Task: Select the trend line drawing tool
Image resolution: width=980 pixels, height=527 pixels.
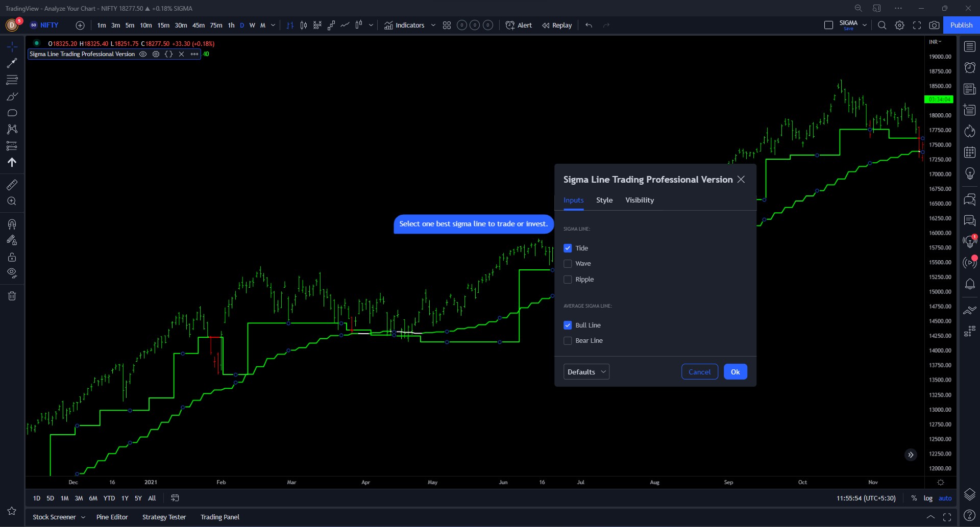Action: [x=12, y=63]
